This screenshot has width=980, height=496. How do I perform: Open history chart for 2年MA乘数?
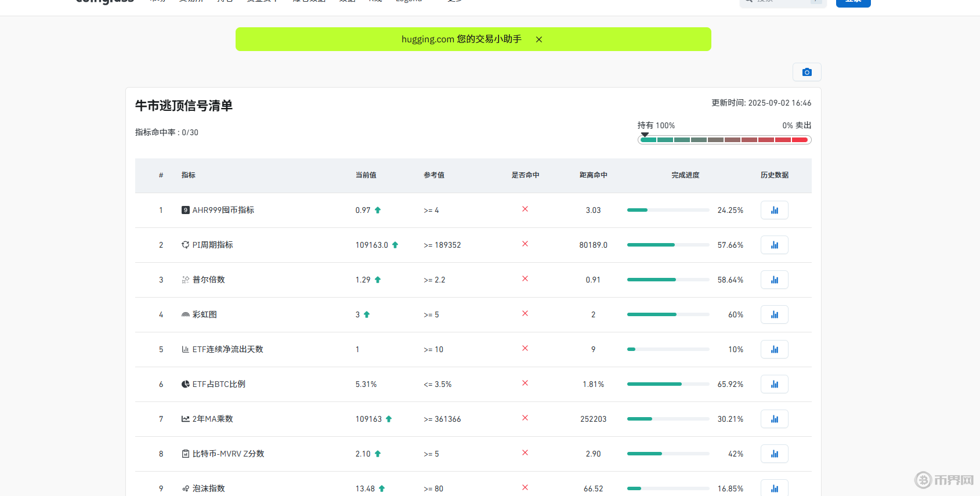(774, 419)
